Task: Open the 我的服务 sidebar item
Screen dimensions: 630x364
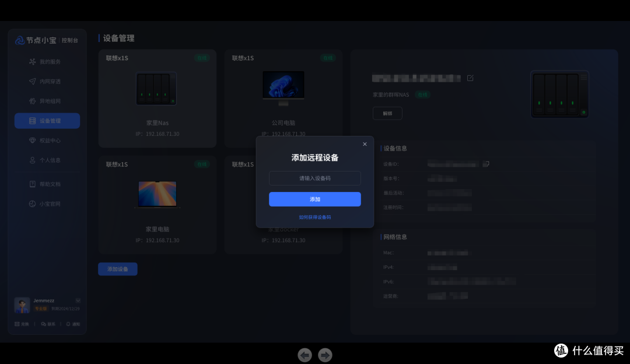Action: tap(45, 61)
